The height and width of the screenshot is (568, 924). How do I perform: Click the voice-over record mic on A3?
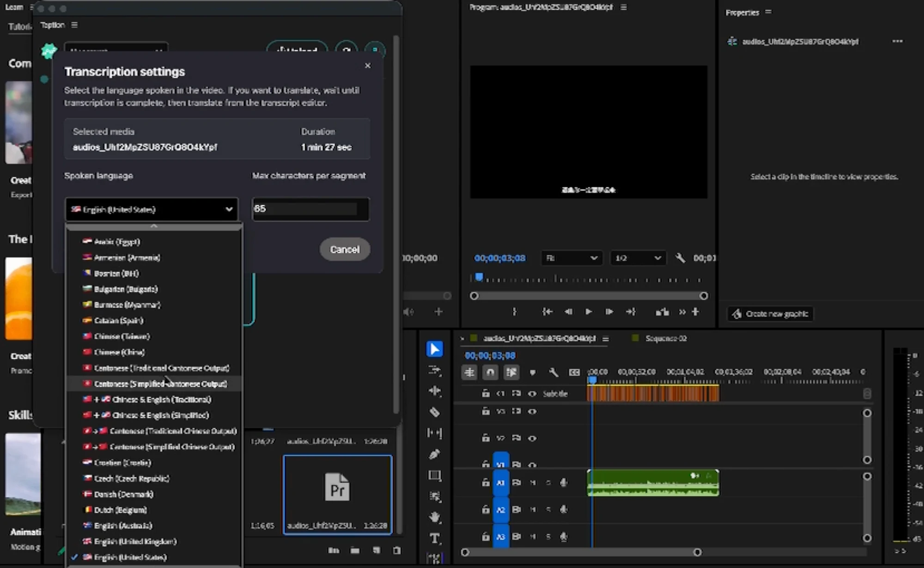point(564,537)
